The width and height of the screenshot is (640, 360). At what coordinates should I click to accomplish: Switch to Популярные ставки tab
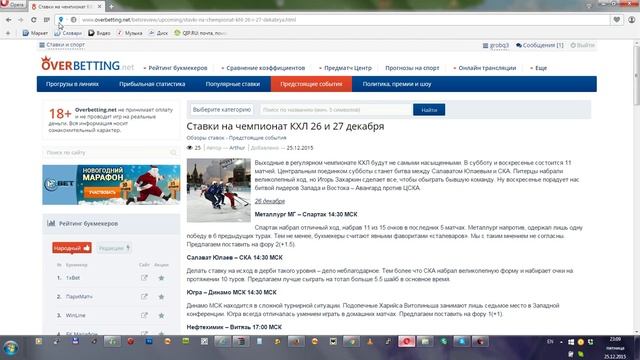[x=233, y=84]
